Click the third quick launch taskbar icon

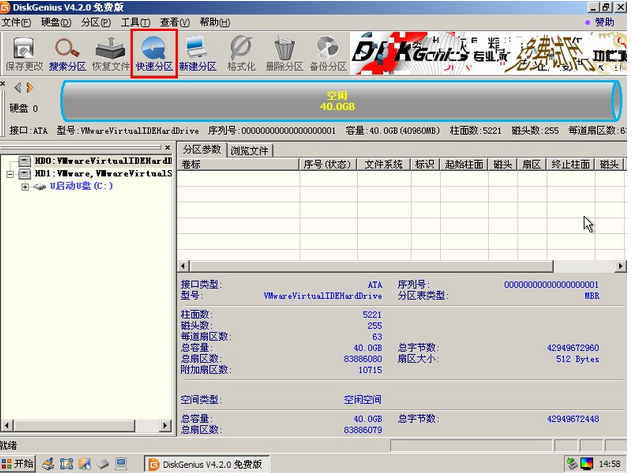coord(85,464)
